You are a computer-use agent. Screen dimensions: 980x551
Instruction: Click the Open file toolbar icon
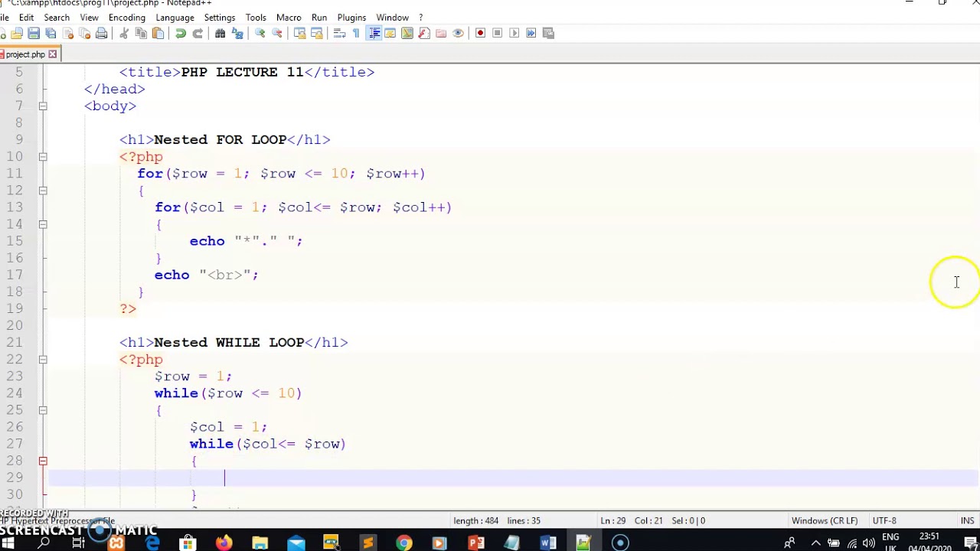[17, 33]
